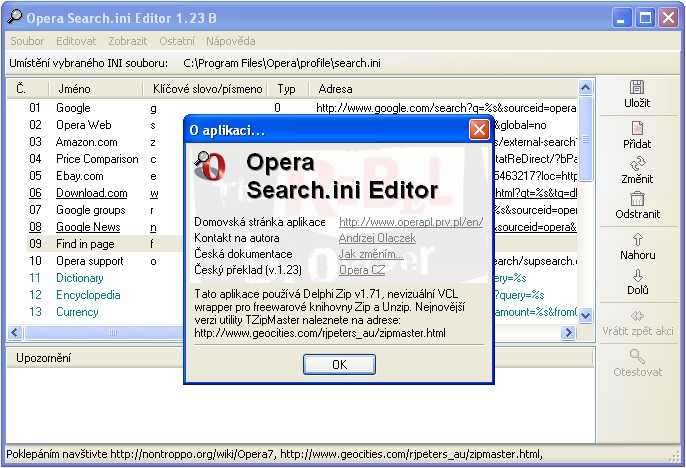Sort by the Č. column header
686x468 pixels.
[28, 89]
